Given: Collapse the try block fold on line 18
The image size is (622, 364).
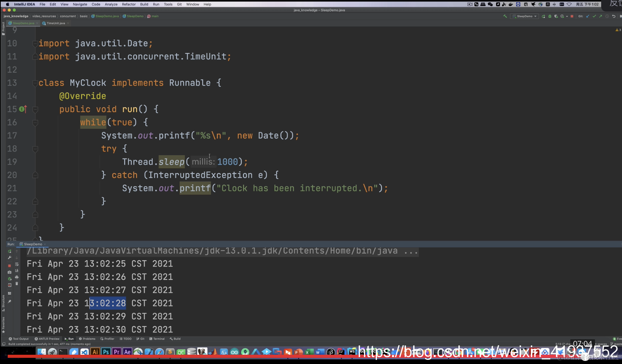Looking at the screenshot, I should click(x=35, y=149).
